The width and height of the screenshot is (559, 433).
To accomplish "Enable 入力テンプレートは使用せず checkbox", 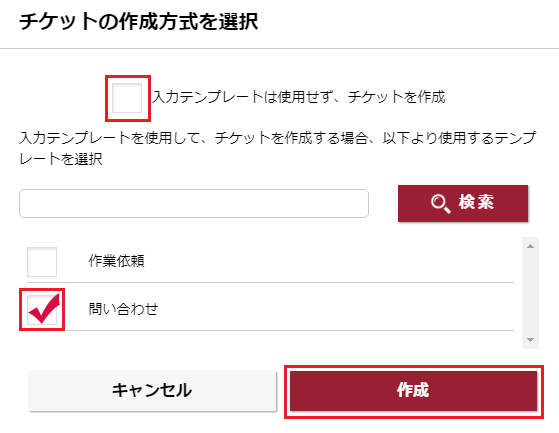I will click(x=127, y=98).
